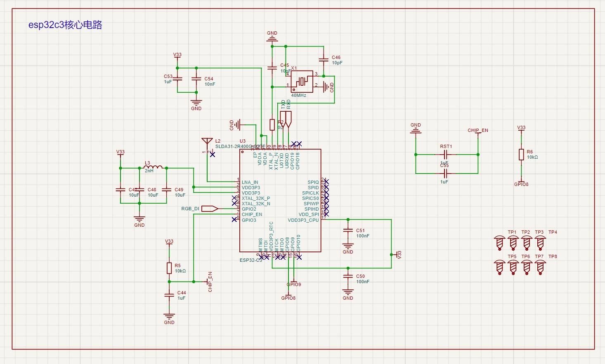The height and width of the screenshot is (364, 605).
Task: Click the XTAL_32K_P pin label
Action: pos(256,198)
